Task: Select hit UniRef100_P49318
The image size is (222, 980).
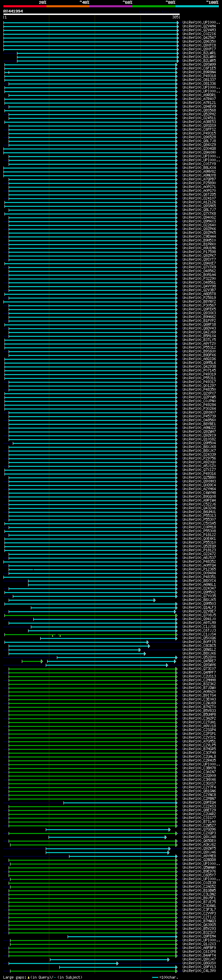Action: [199, 76]
